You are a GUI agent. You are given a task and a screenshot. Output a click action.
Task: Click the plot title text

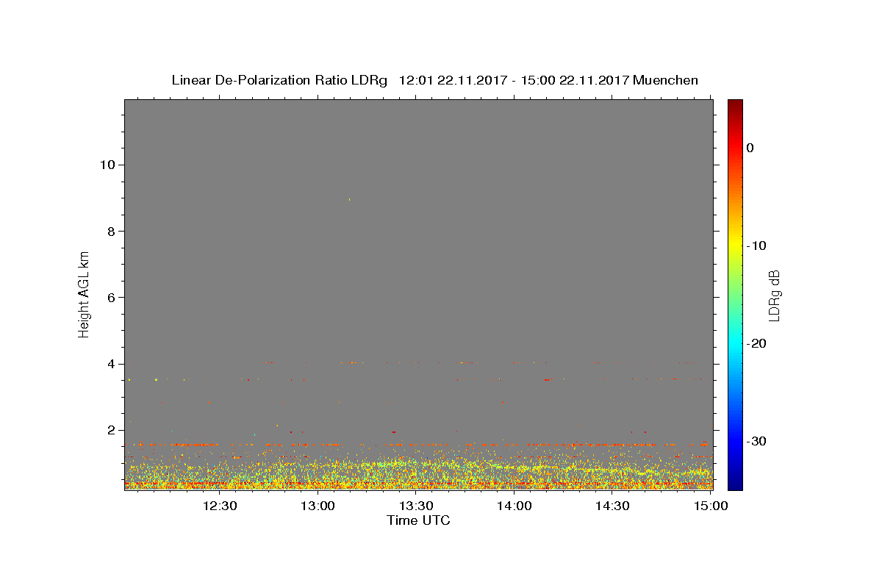point(434,80)
